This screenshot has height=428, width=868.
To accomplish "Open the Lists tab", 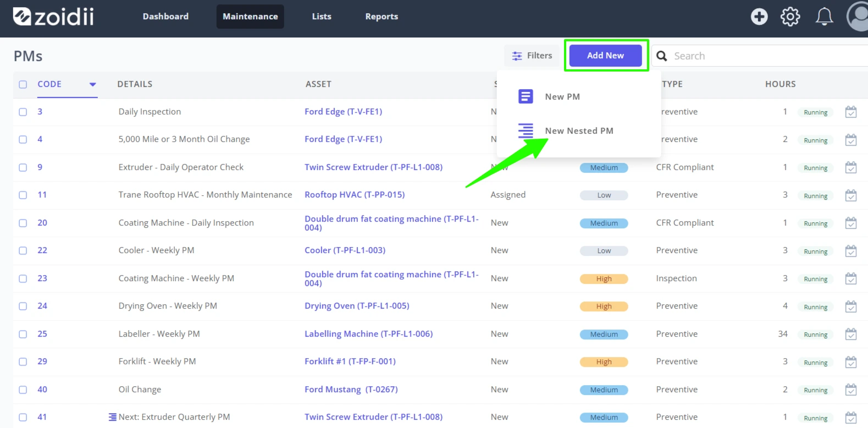I will click(322, 17).
